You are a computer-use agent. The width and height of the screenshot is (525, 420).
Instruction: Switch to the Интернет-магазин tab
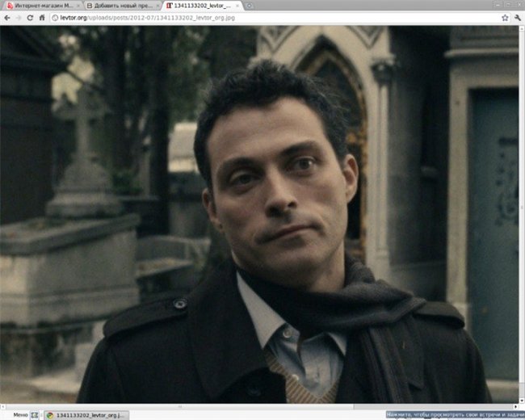[39, 6]
